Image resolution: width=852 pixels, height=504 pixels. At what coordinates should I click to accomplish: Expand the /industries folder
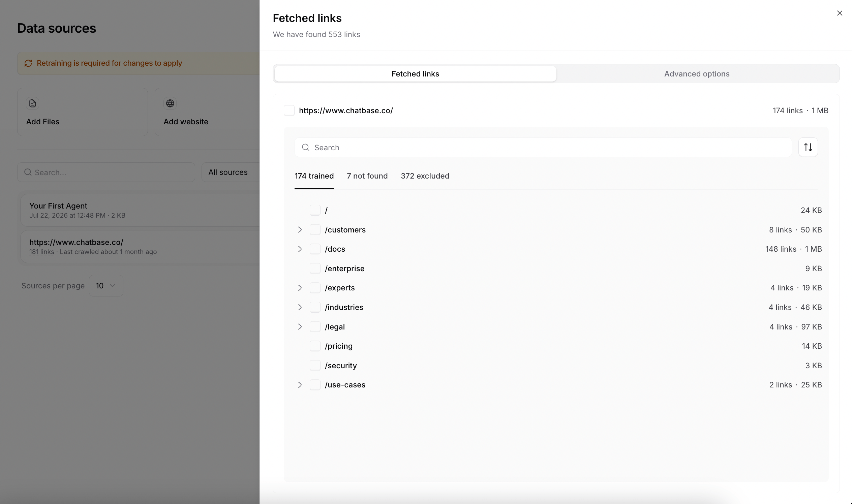click(300, 307)
